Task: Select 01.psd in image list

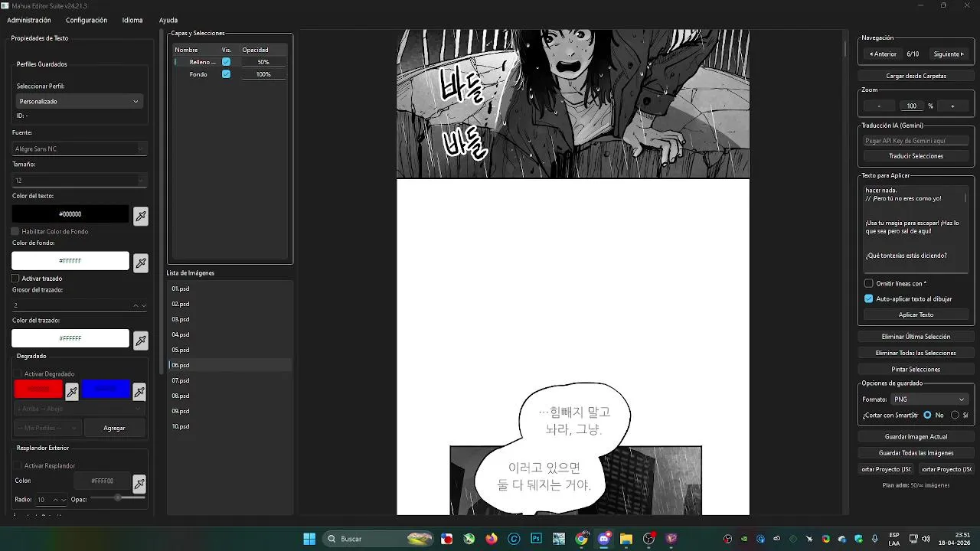Action: coord(230,289)
